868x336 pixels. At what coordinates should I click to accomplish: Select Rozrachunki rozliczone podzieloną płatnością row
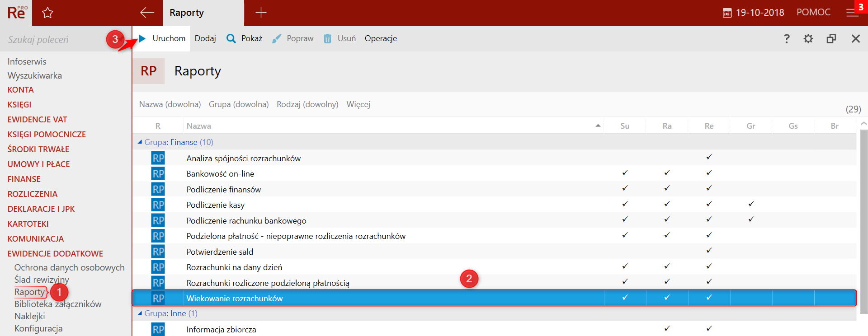(494, 283)
